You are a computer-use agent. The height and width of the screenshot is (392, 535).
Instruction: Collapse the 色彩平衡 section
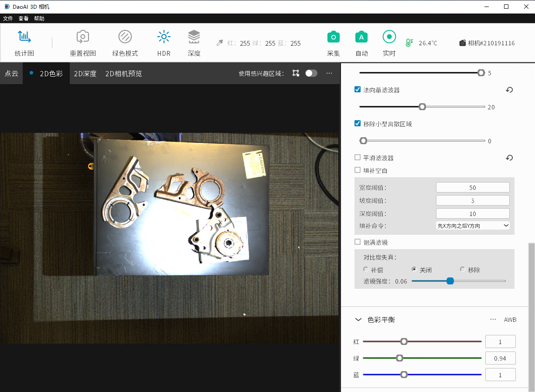358,320
